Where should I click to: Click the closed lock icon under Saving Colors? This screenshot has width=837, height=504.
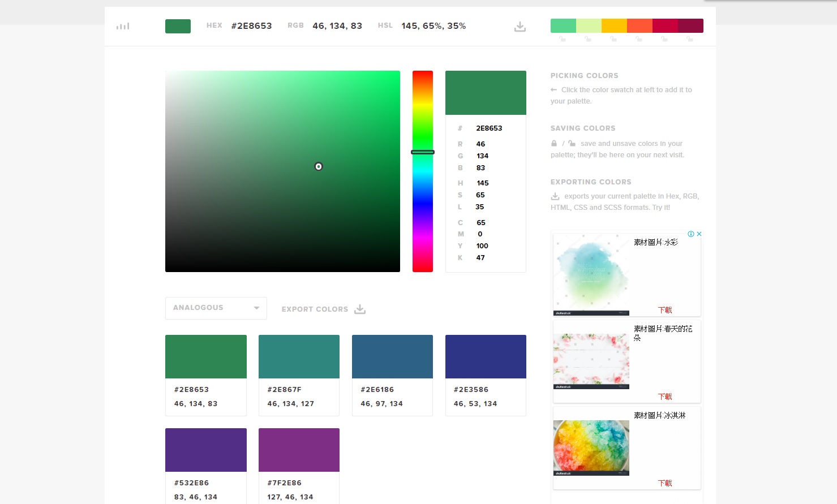tap(554, 143)
